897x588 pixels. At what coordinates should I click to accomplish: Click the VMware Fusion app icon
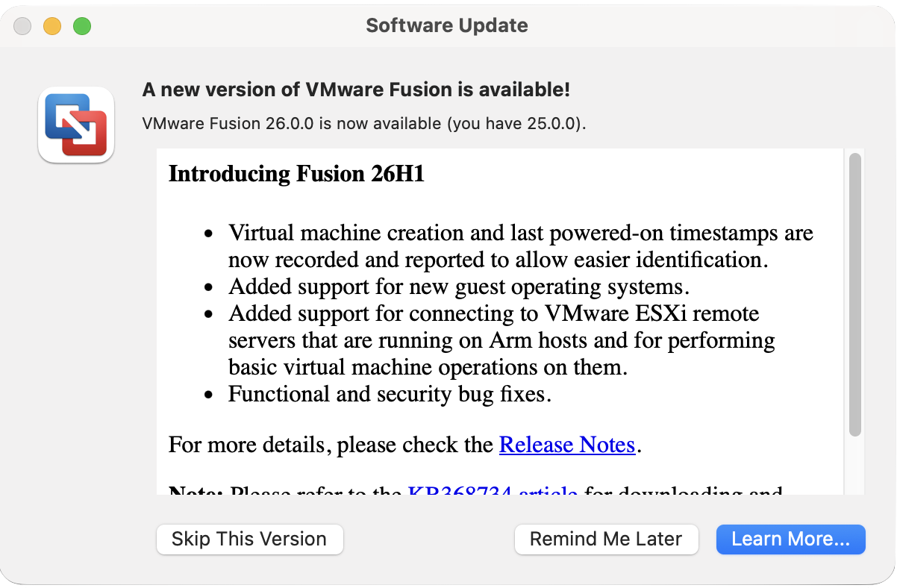point(76,125)
